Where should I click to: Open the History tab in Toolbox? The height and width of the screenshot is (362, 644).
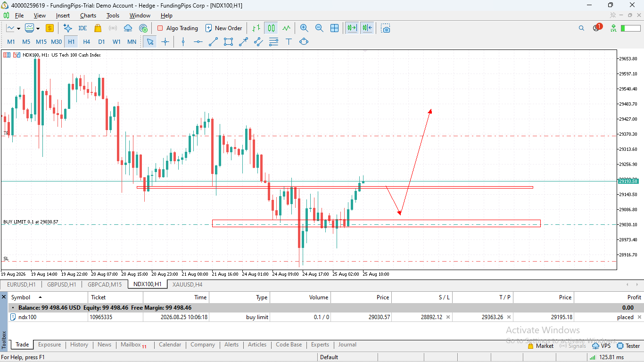point(79,345)
